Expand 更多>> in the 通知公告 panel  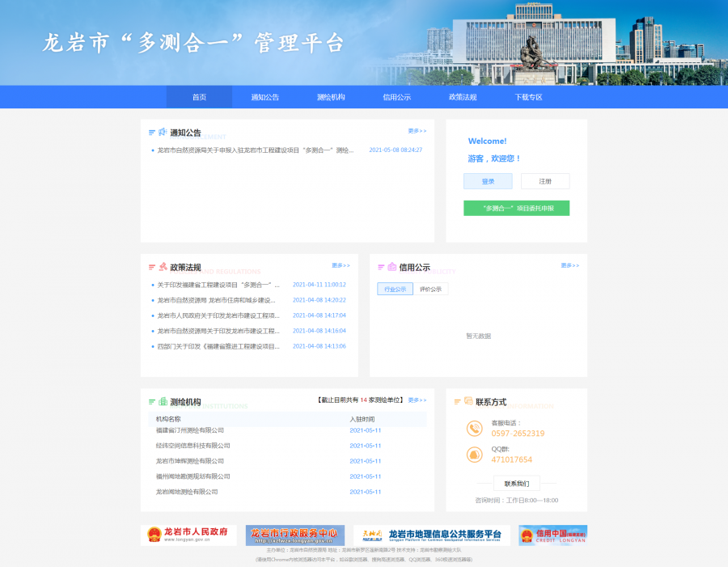click(417, 130)
